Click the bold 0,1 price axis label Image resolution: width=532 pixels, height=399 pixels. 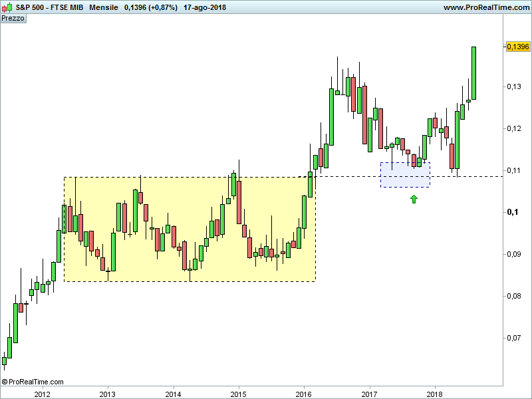click(x=513, y=212)
